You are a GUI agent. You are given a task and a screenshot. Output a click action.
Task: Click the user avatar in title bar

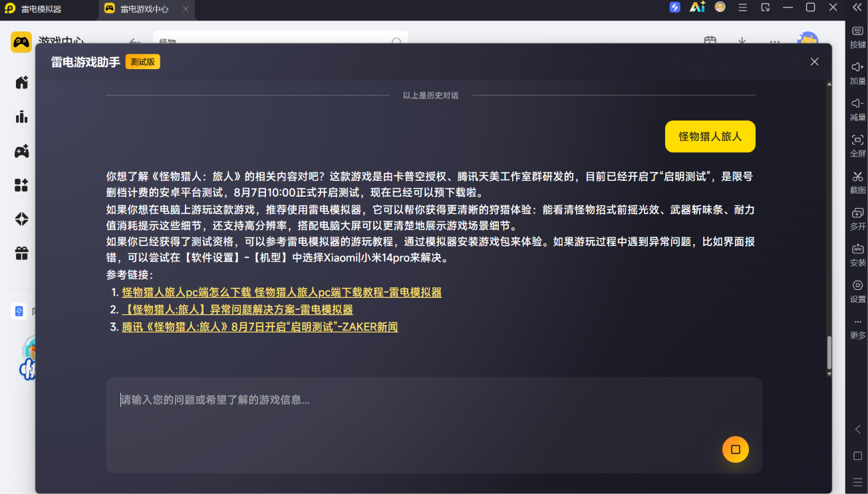click(720, 7)
